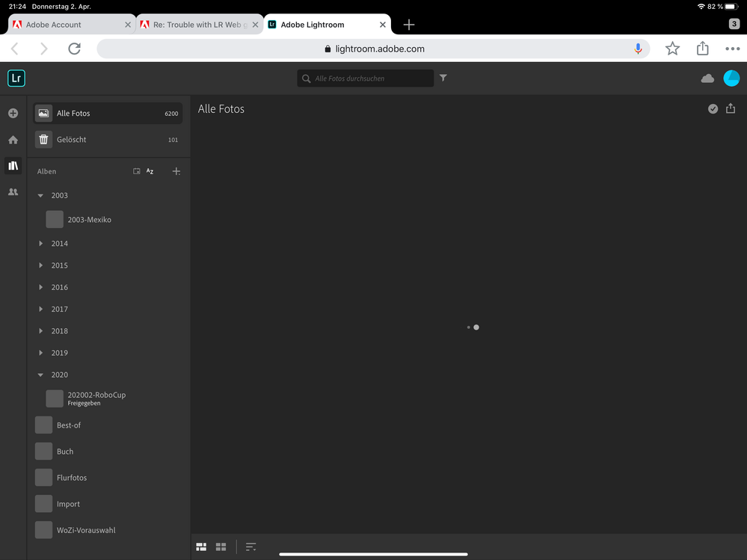Image resolution: width=747 pixels, height=560 pixels.
Task: Click the filter funnel icon
Action: click(443, 78)
